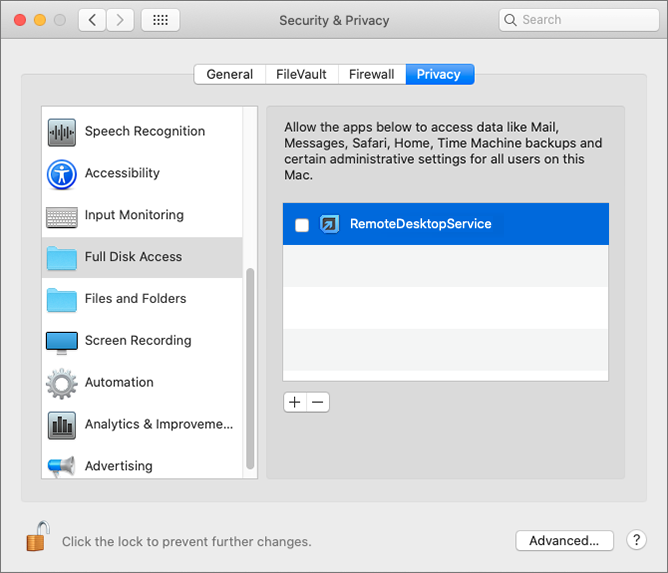Open help with the question mark button
668x573 pixels.
point(637,540)
